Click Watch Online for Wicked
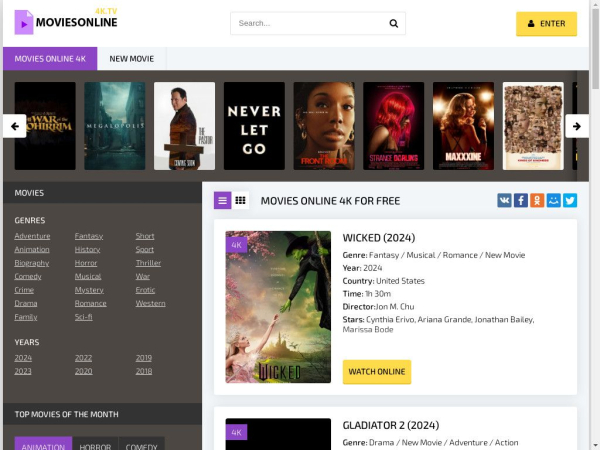 377,372
